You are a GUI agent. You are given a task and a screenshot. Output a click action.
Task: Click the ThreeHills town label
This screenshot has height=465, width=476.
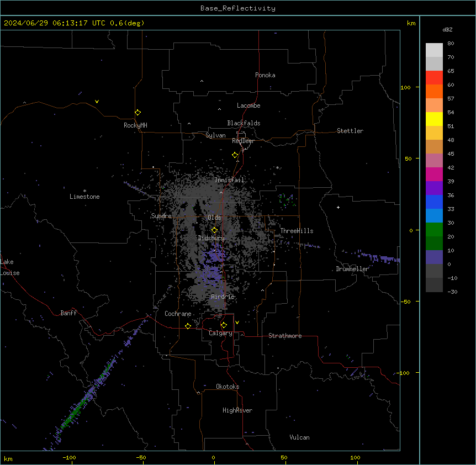[297, 231]
